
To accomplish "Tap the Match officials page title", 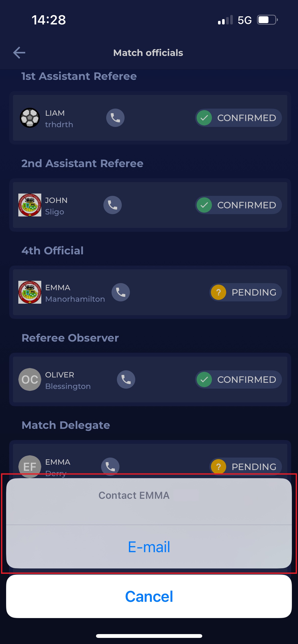I will pos(148,53).
